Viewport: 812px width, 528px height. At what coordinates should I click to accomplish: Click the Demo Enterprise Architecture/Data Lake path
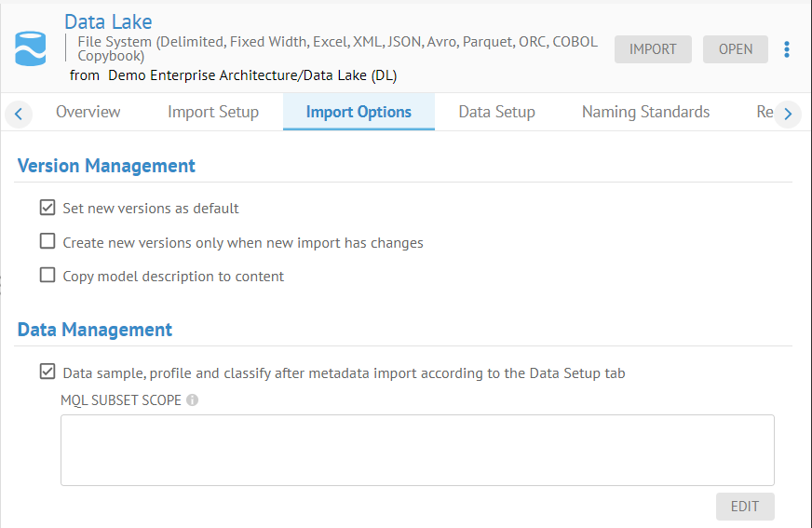252,75
